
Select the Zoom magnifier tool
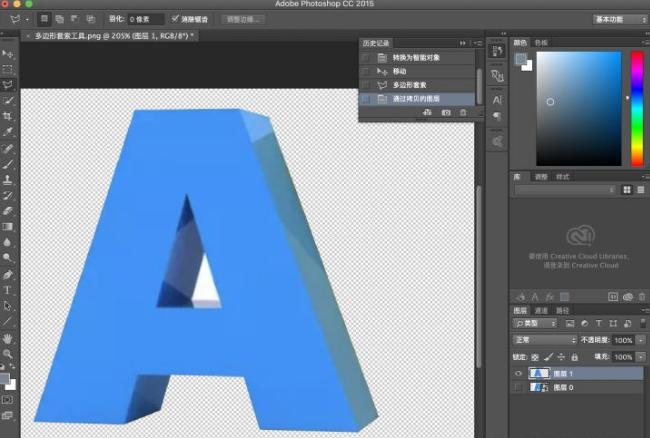(8, 353)
